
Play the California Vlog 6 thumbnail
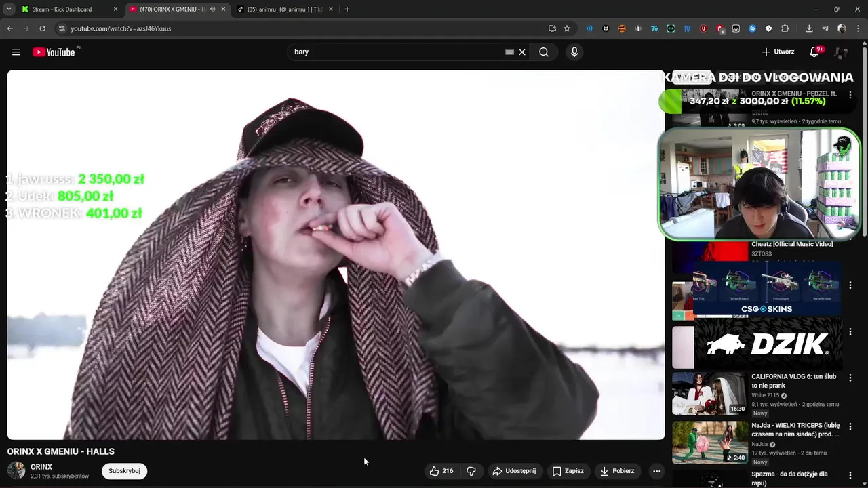(709, 394)
